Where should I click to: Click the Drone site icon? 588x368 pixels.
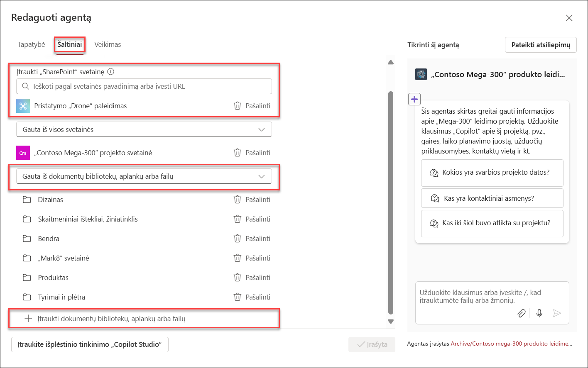(x=23, y=106)
